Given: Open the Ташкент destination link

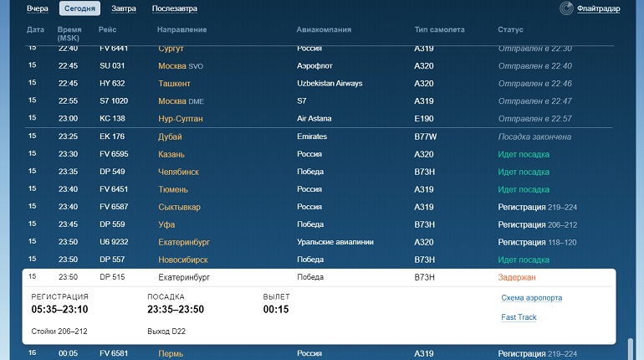Looking at the screenshot, I should 174,84.
